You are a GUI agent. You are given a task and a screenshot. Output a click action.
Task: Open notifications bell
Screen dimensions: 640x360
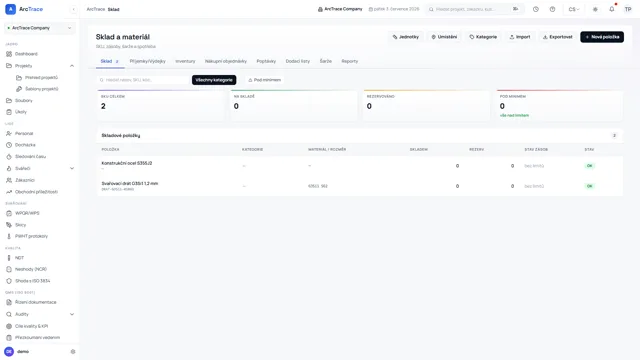point(611,9)
